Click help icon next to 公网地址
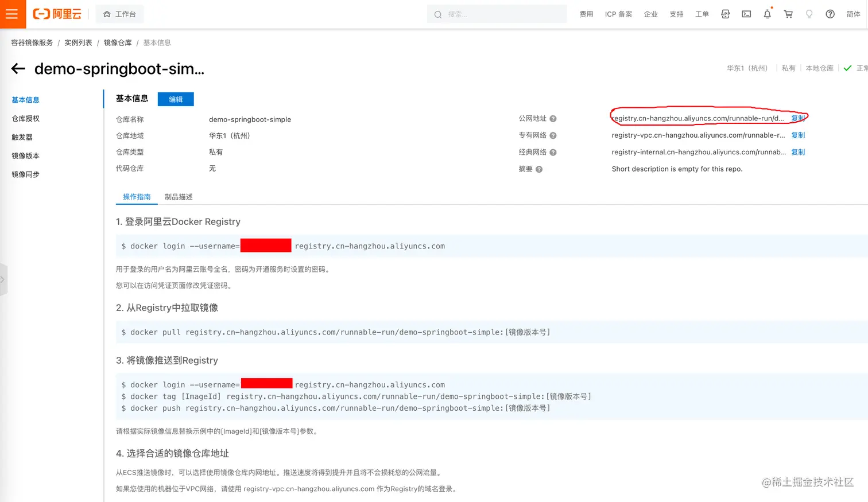Screen dimensions: 868x502 tap(553, 119)
